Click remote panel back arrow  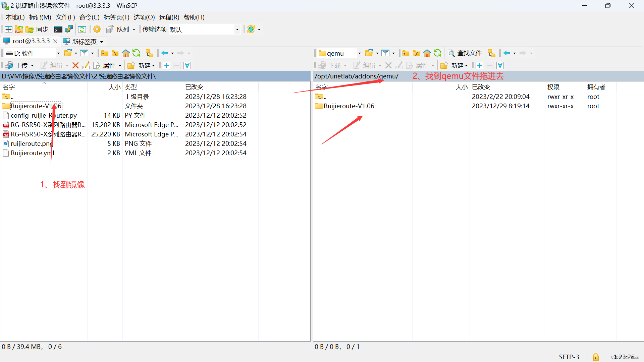(506, 53)
